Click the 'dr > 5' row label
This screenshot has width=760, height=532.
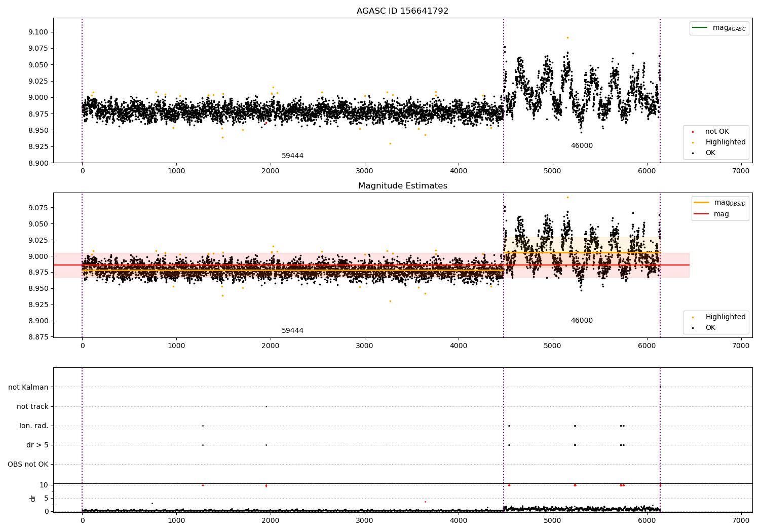(x=37, y=445)
